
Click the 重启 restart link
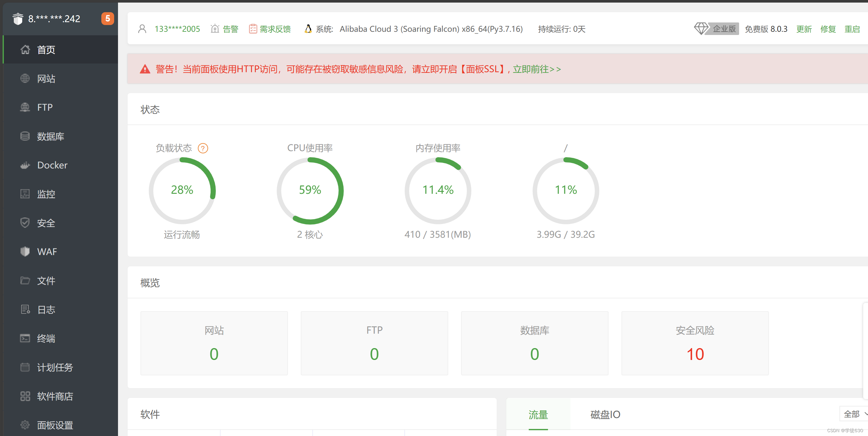(x=852, y=29)
